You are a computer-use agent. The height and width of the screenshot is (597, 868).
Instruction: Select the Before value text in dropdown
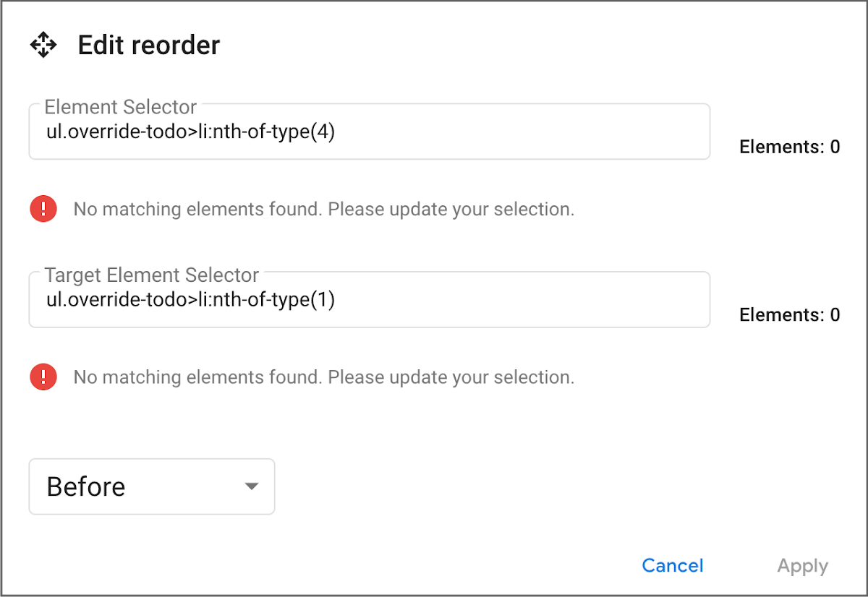[x=86, y=486]
